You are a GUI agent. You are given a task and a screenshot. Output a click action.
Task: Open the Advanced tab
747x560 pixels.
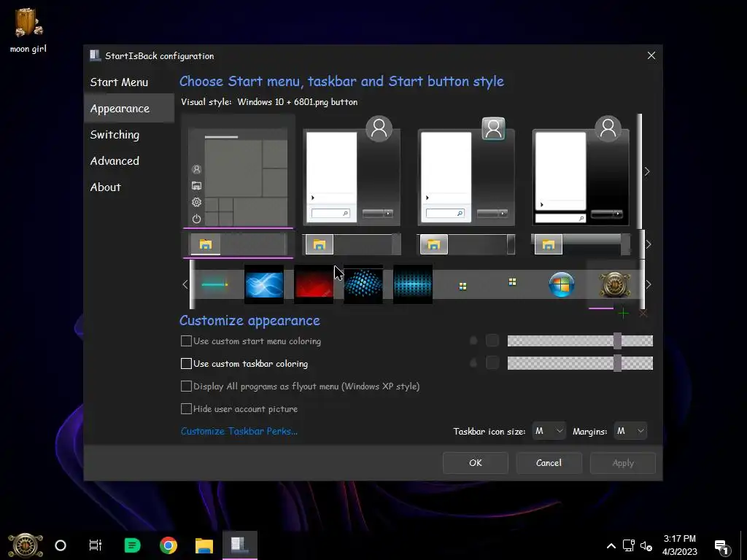coord(115,161)
